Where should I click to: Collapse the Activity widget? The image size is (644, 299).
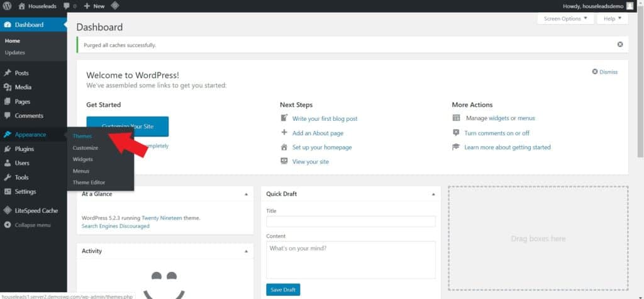pyautogui.click(x=246, y=251)
